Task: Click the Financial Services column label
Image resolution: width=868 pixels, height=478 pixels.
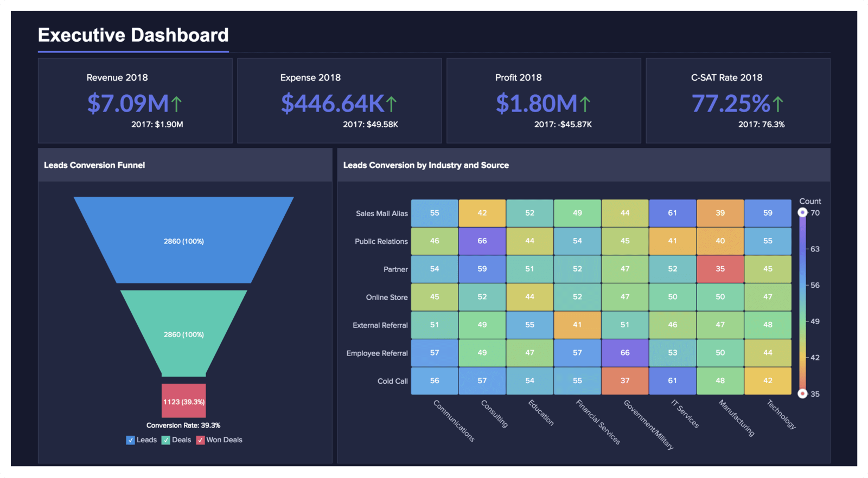Action: (x=598, y=422)
